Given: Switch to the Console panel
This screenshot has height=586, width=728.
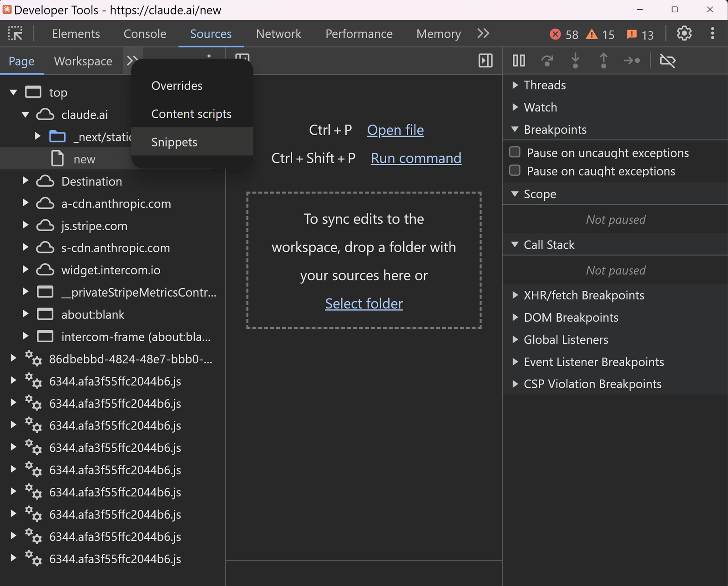Looking at the screenshot, I should (x=145, y=34).
